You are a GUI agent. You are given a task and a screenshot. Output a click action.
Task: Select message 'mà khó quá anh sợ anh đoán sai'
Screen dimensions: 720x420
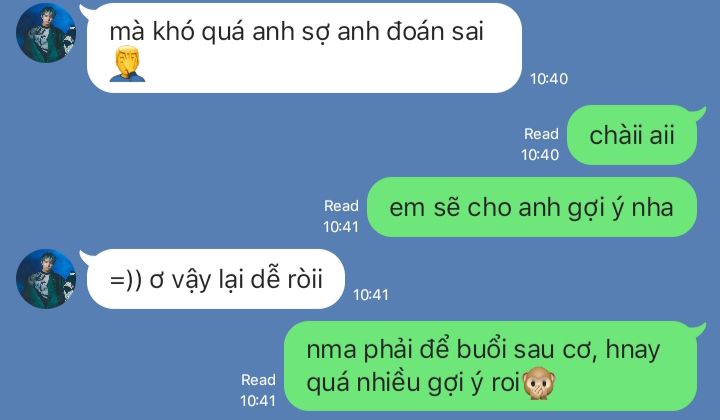[x=304, y=48]
